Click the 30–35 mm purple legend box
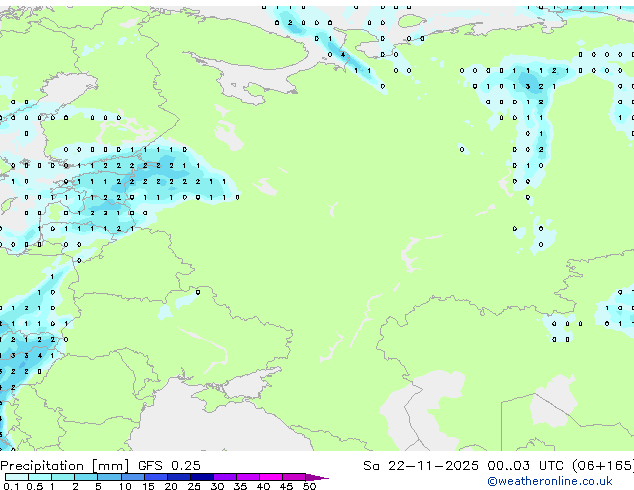This screenshot has width=634, height=490. [x=225, y=477]
